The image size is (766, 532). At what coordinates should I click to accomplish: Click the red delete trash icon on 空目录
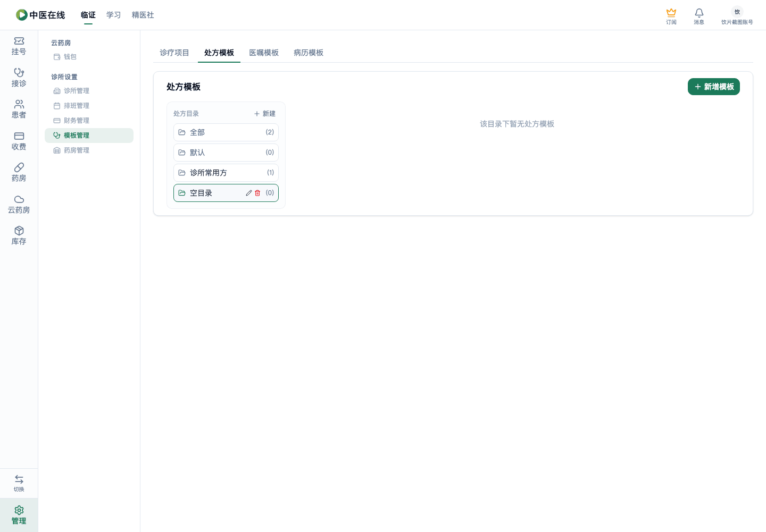pyautogui.click(x=257, y=193)
